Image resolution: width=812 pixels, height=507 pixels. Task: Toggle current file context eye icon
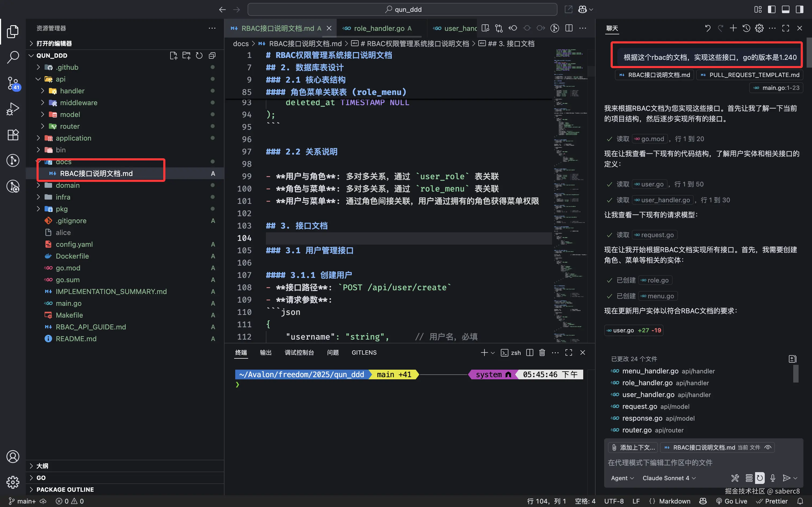coord(768,447)
